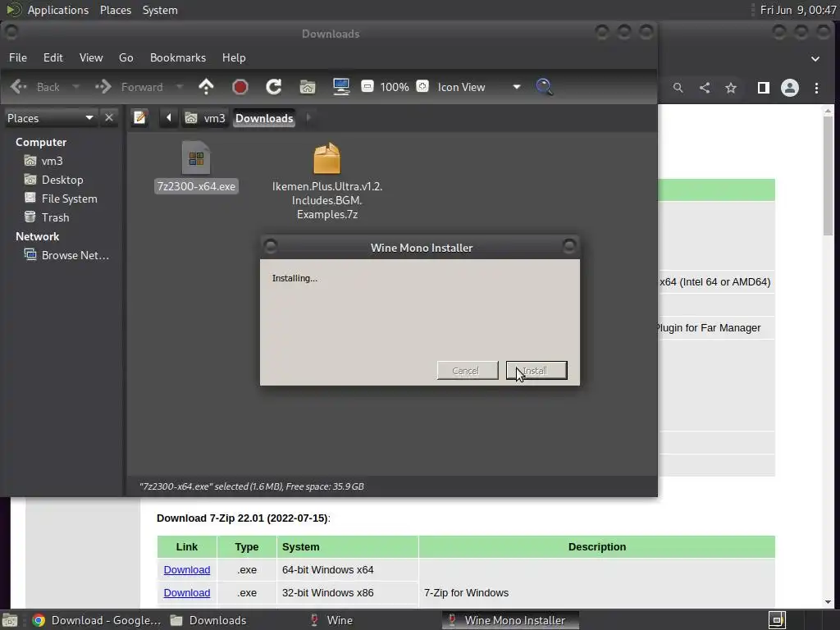Viewport: 840px width, 630px height.
Task: Switch to Downloads taskbar window
Action: click(x=208, y=620)
